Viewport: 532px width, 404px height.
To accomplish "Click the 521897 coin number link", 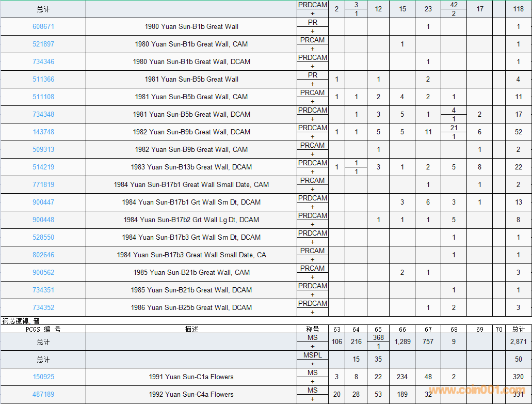I will (x=43, y=44).
